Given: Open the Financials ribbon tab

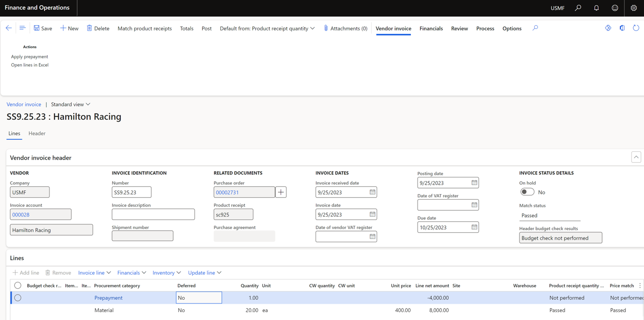Looking at the screenshot, I should (x=431, y=28).
